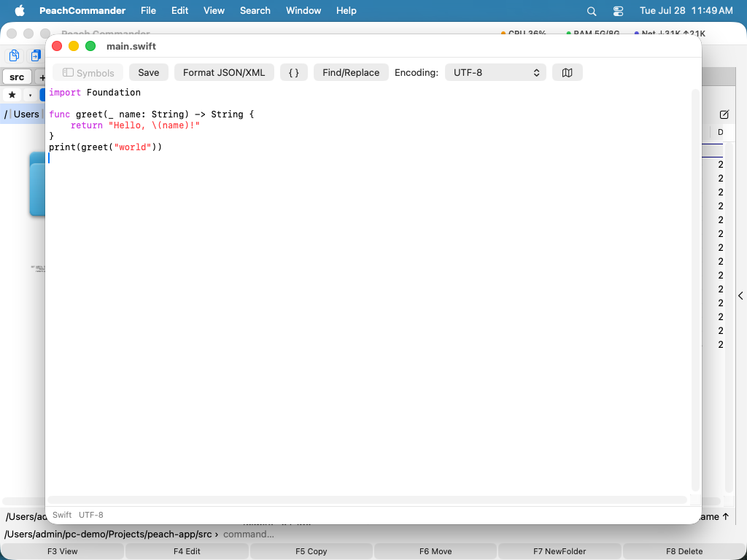Open Find/Replace in the editor
Viewport: 747px width, 560px height.
[351, 72]
